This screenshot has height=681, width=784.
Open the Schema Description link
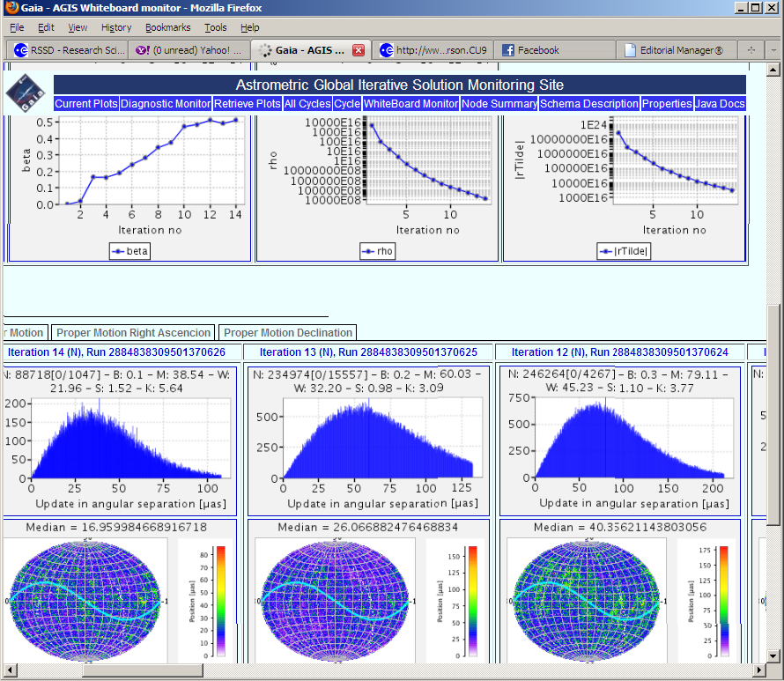[x=589, y=104]
